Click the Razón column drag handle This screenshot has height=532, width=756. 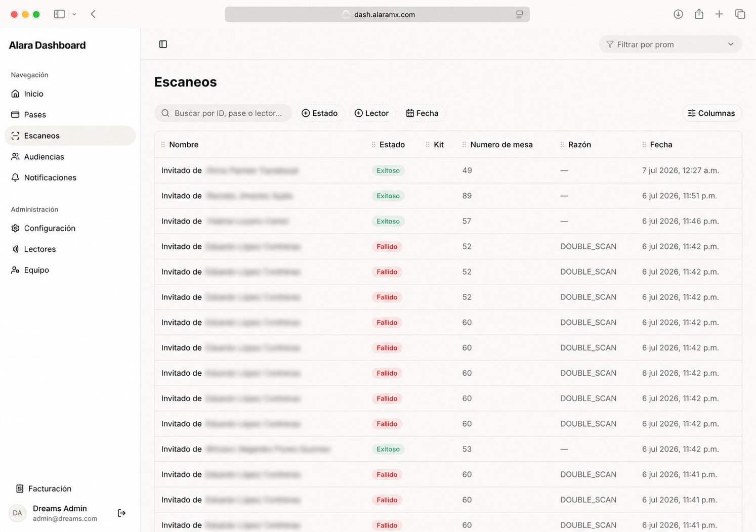click(x=562, y=145)
